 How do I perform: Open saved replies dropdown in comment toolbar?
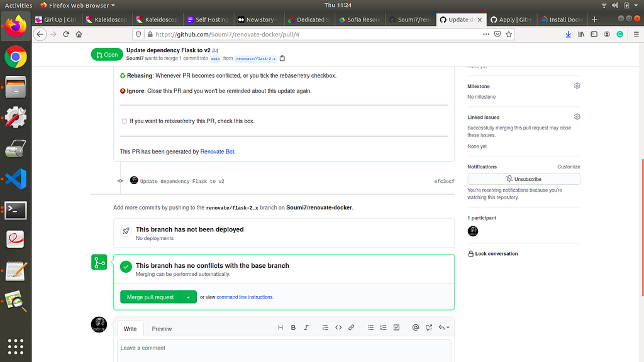click(x=443, y=327)
